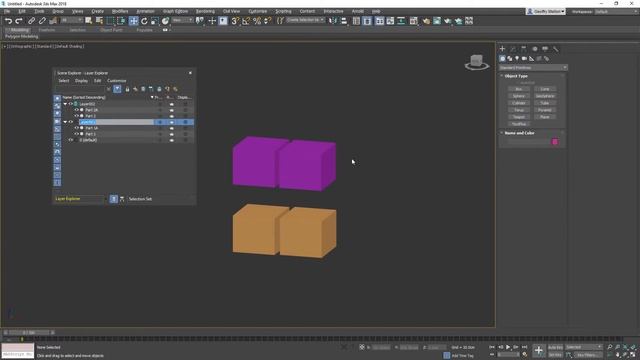This screenshot has width=640, height=360.
Task: Toggle the 3D Snaps icon
Action: [235, 21]
